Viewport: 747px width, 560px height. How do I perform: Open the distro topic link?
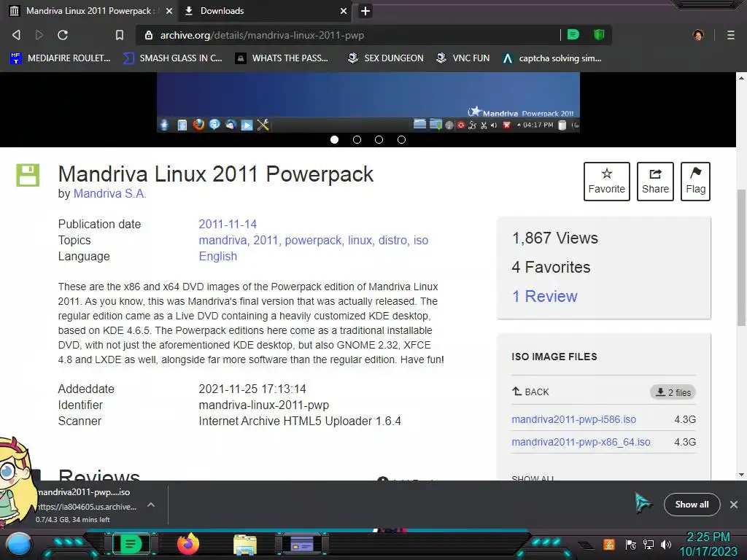tap(392, 240)
